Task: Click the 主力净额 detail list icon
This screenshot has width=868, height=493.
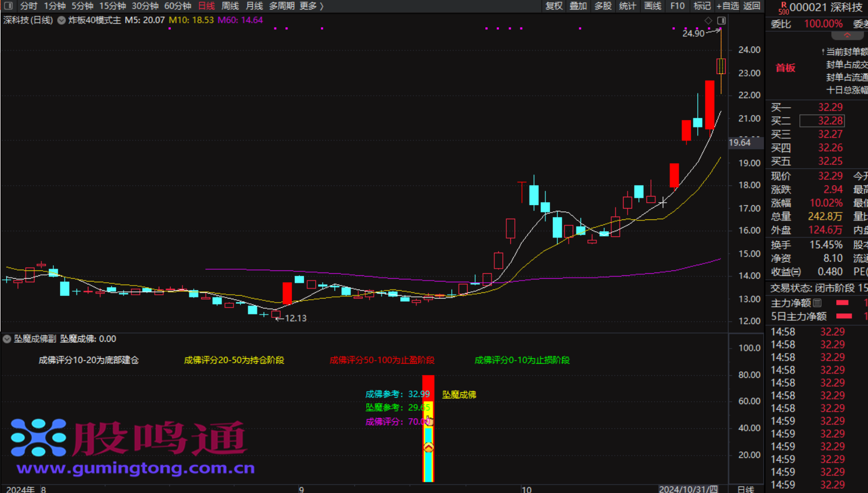Action: pos(817,303)
